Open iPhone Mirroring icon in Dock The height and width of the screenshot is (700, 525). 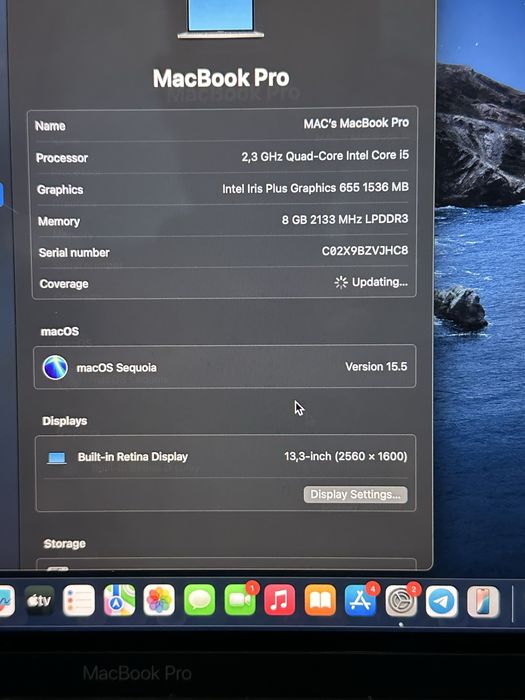[x=483, y=602]
